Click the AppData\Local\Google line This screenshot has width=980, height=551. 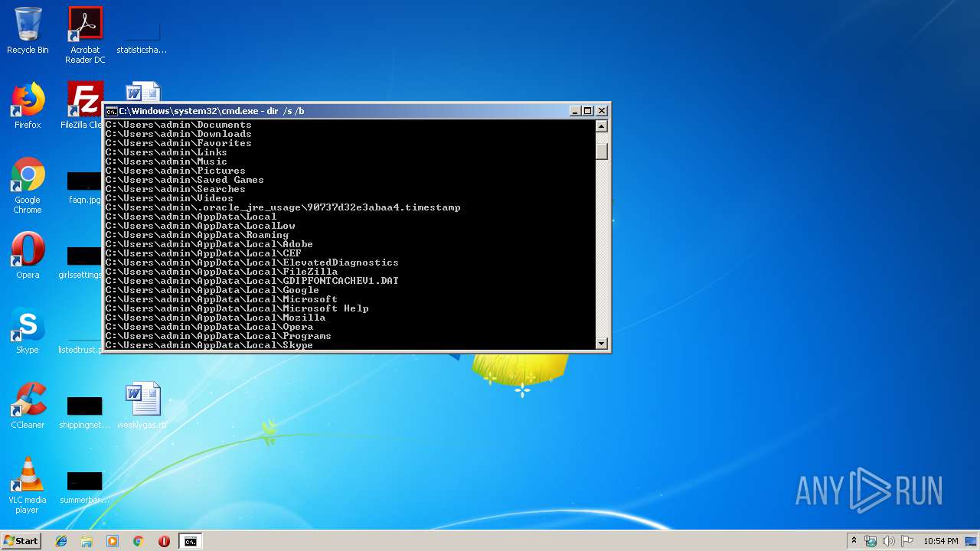212,290
